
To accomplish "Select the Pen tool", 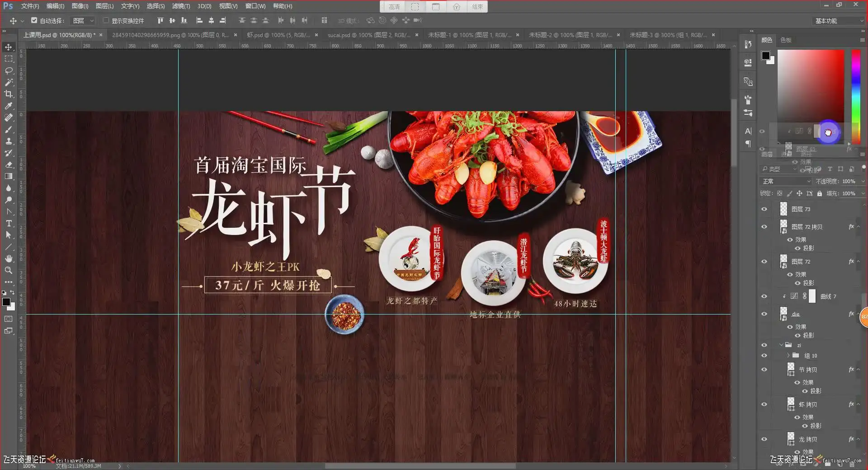I will pyautogui.click(x=9, y=211).
